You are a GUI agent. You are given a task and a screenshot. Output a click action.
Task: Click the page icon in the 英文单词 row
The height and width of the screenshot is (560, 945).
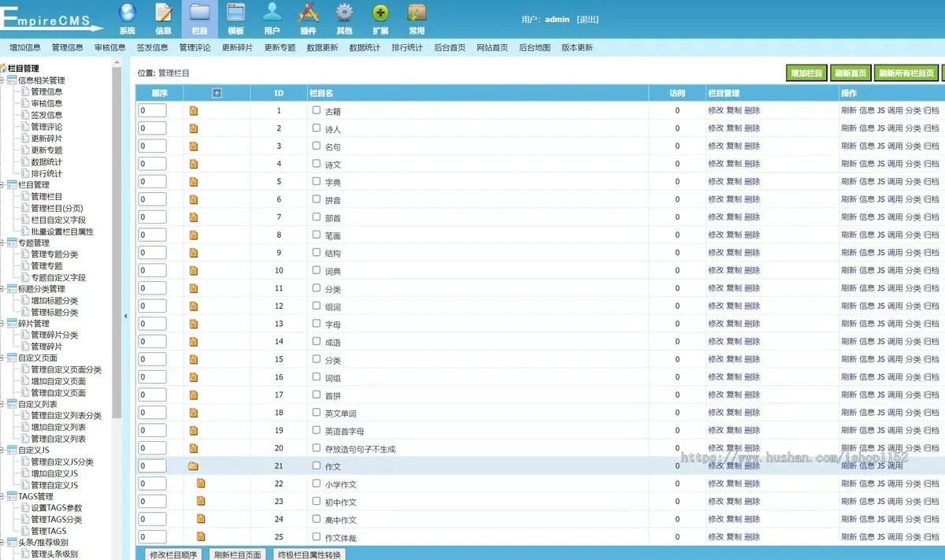tap(194, 413)
